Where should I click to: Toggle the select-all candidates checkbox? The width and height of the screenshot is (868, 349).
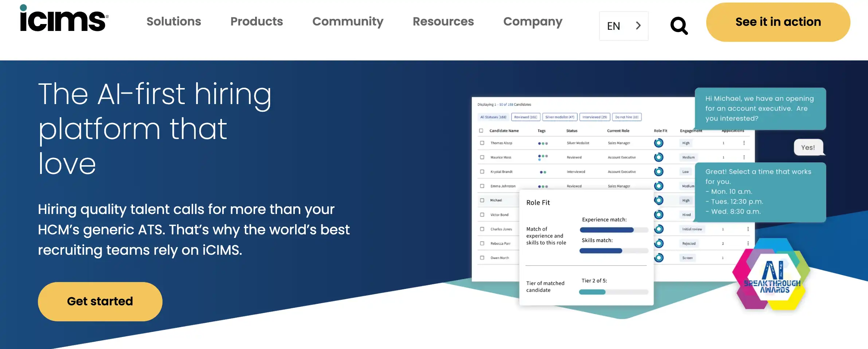click(x=481, y=131)
